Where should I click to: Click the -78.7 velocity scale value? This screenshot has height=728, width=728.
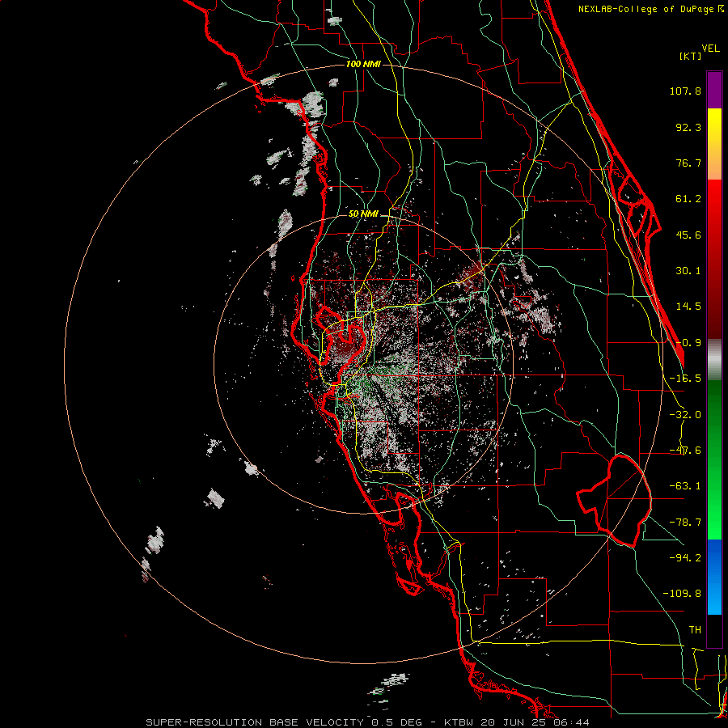[685, 523]
